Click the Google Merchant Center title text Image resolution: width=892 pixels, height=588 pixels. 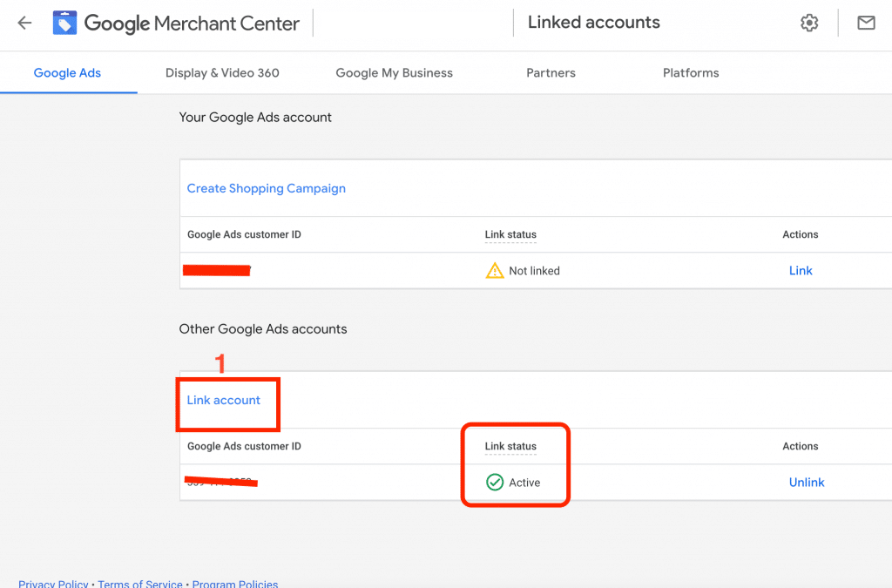pos(192,24)
